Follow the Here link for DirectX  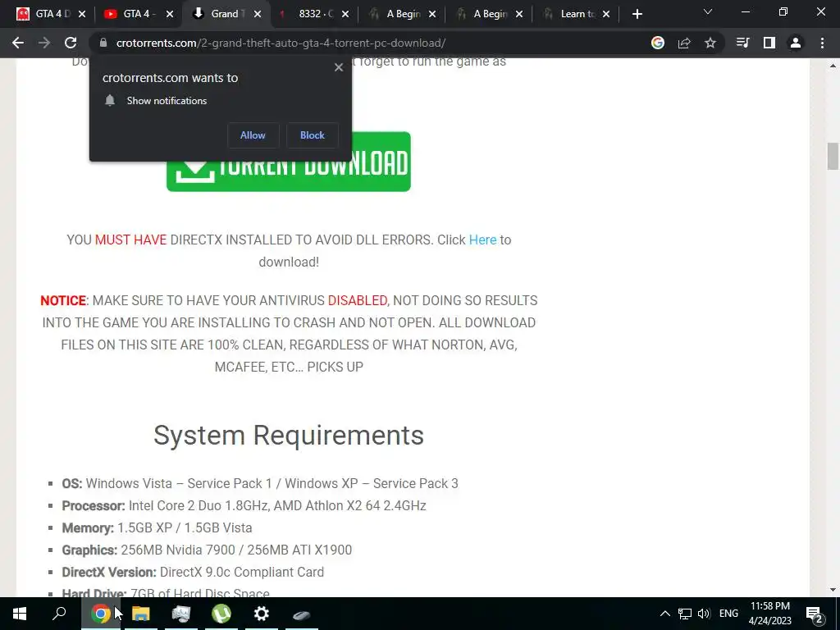[x=482, y=240]
